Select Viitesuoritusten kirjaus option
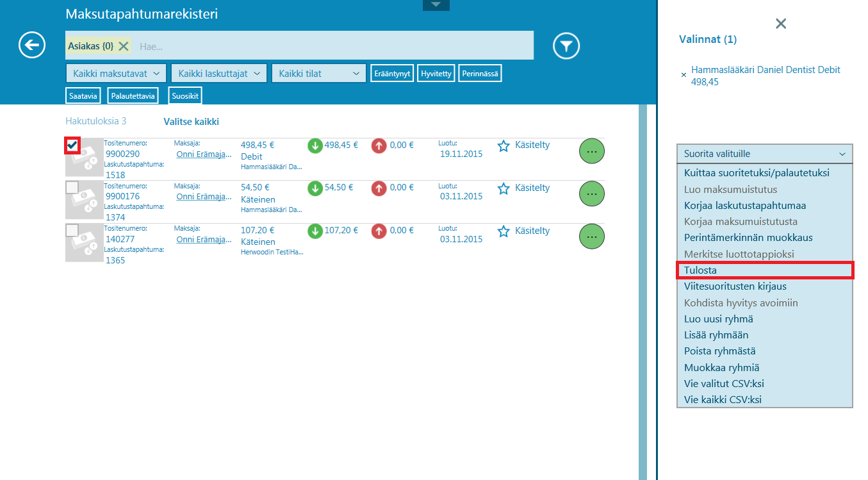The height and width of the screenshot is (480, 868). pyautogui.click(x=765, y=286)
